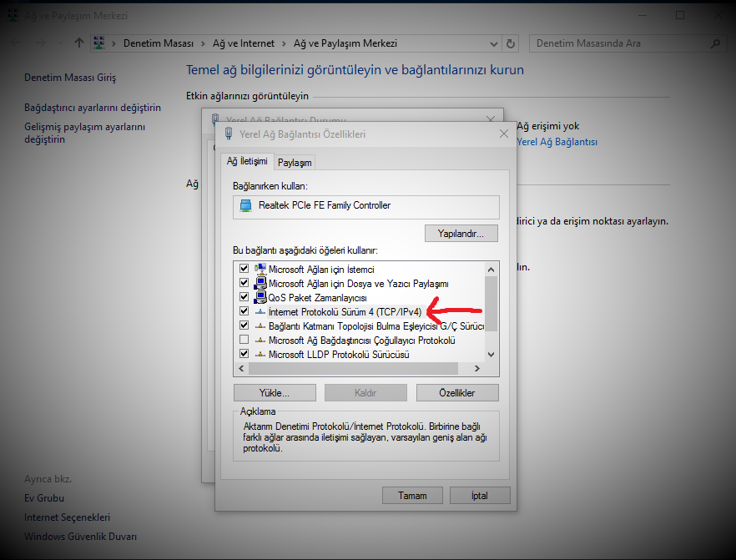The image size is (736, 560).
Task: Click the list's scroll left arrow
Action: (x=241, y=369)
